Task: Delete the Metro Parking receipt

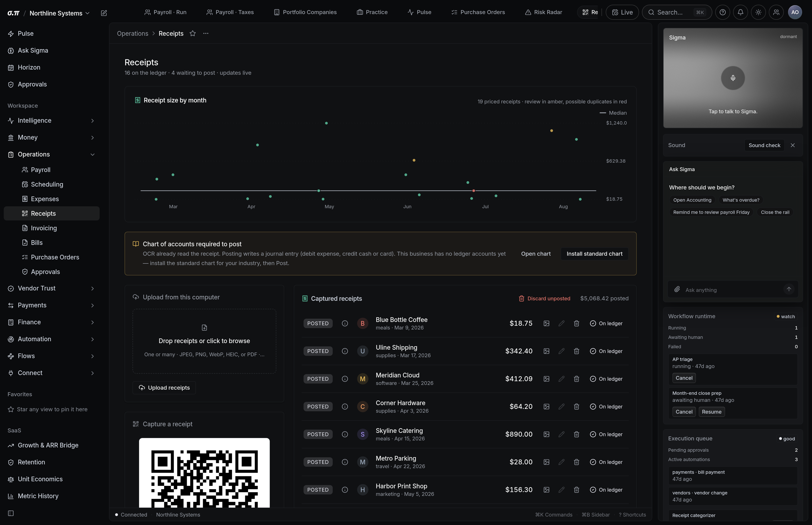Action: tap(577, 462)
